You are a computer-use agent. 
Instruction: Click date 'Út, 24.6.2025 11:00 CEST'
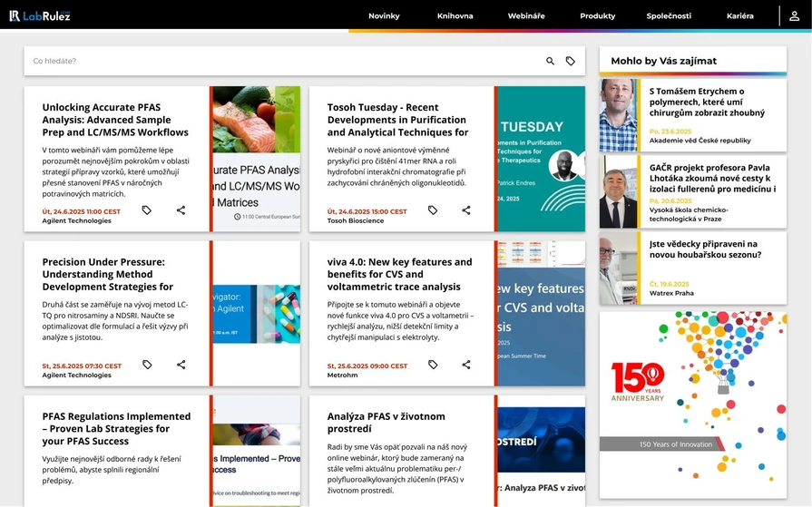[82, 211]
